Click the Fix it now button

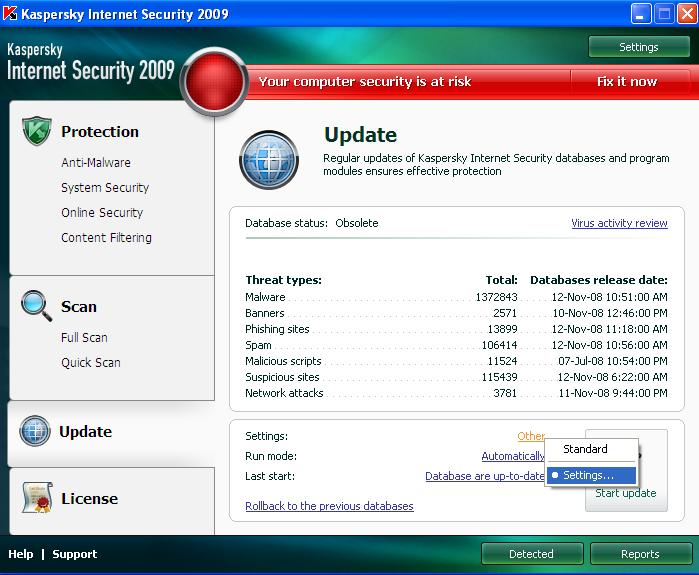tap(627, 82)
